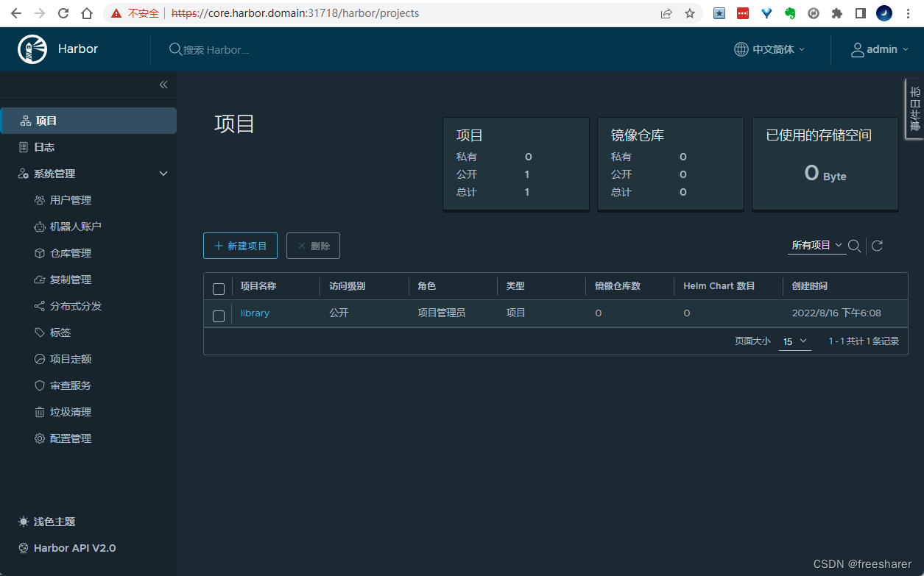Check the library project row checkbox
Viewport: 924px width, 576px height.
click(x=219, y=316)
